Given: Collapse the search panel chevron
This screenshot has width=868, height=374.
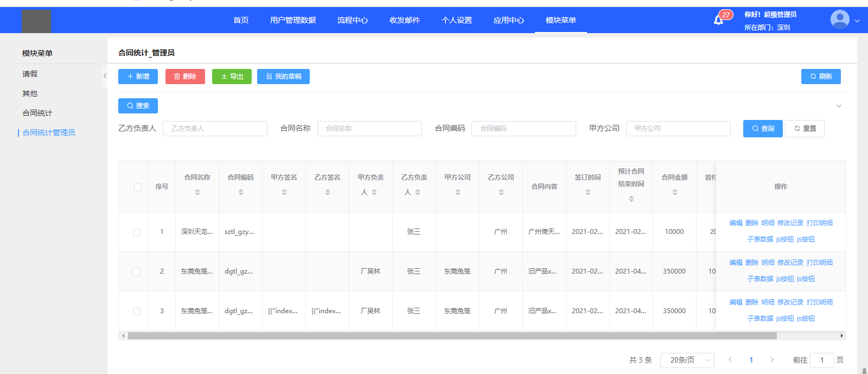Looking at the screenshot, I should point(839,106).
